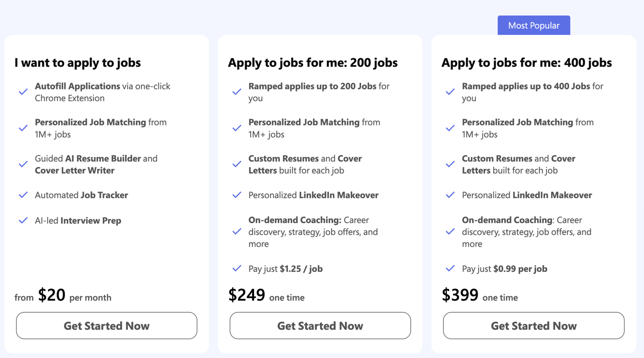Click checkmark beside Pay just $0.99 per job
Screen dimensions: 644x358
click(450, 268)
